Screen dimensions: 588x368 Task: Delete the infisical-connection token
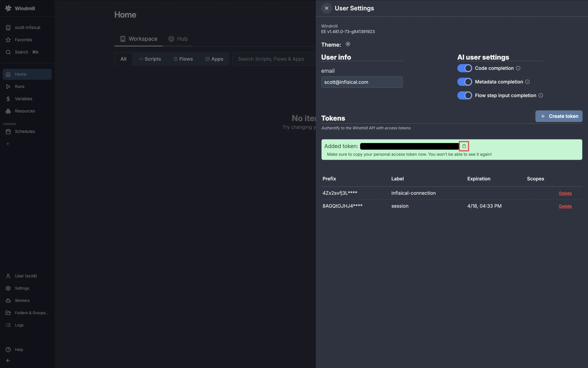(565, 193)
